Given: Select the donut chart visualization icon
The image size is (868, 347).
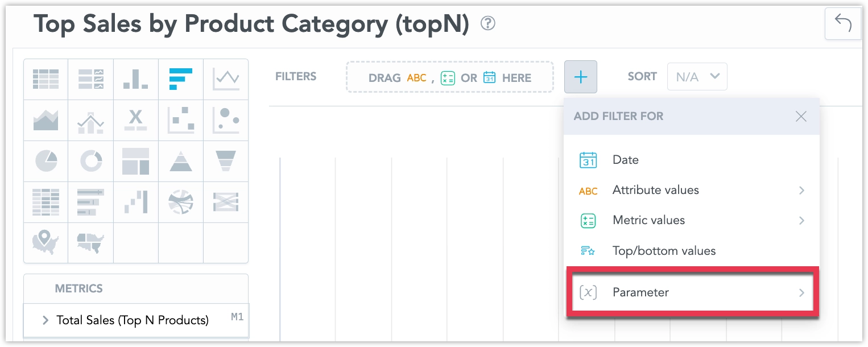Looking at the screenshot, I should pos(90,162).
